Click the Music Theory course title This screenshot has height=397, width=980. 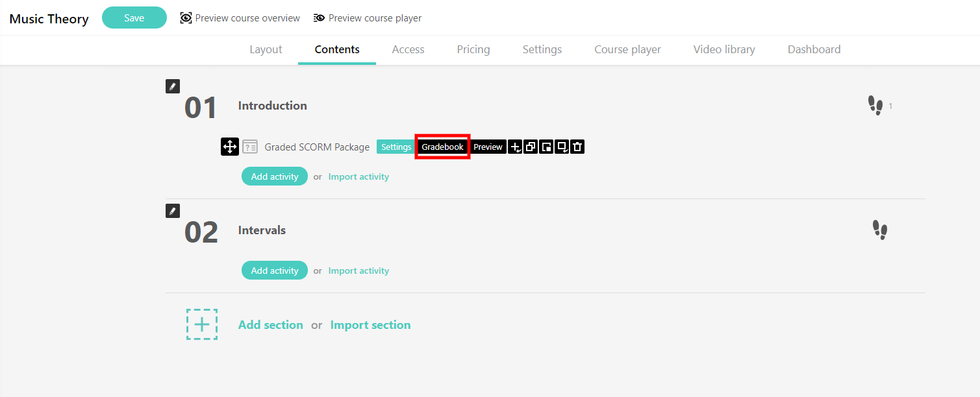click(x=49, y=19)
